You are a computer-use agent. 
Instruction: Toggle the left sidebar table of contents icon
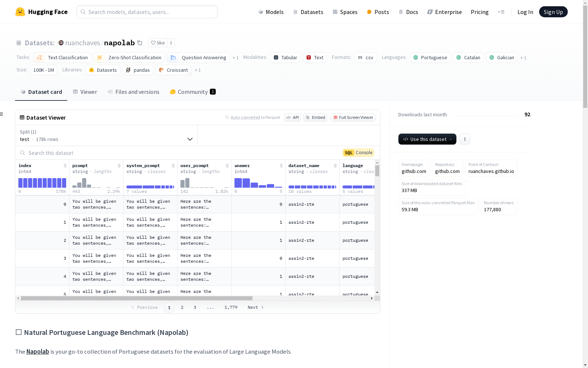(x=2, y=114)
